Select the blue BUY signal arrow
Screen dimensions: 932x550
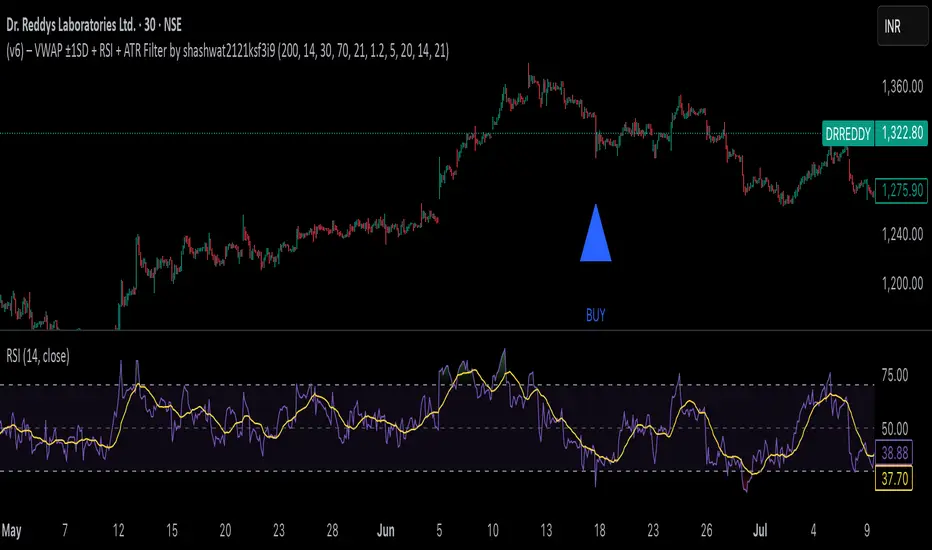(x=596, y=233)
